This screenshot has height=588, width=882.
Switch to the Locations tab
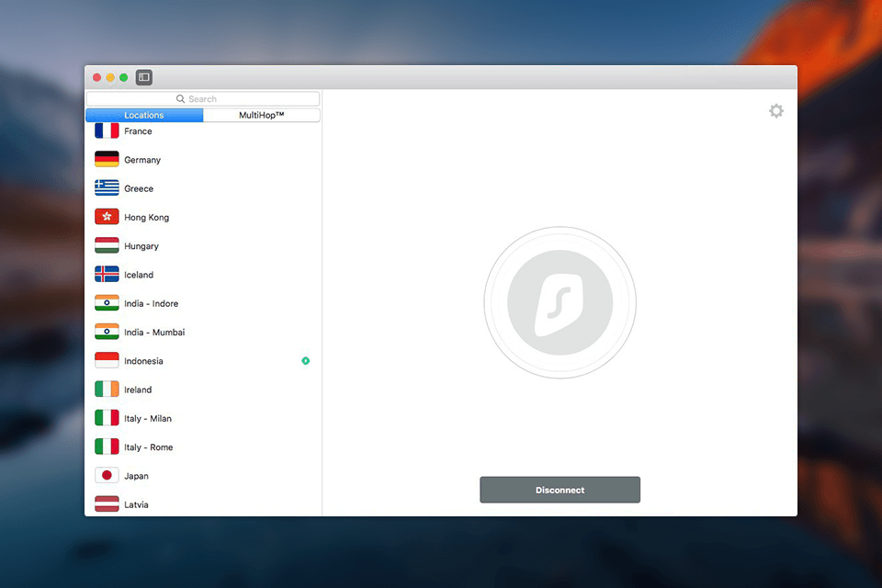(x=144, y=115)
